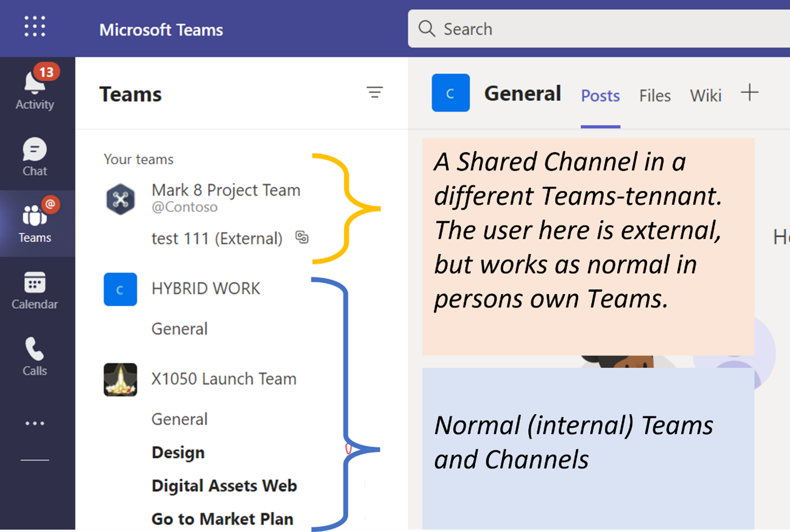Open the test 111 (External) channel
Screen dimensions: 790x532
click(x=217, y=238)
